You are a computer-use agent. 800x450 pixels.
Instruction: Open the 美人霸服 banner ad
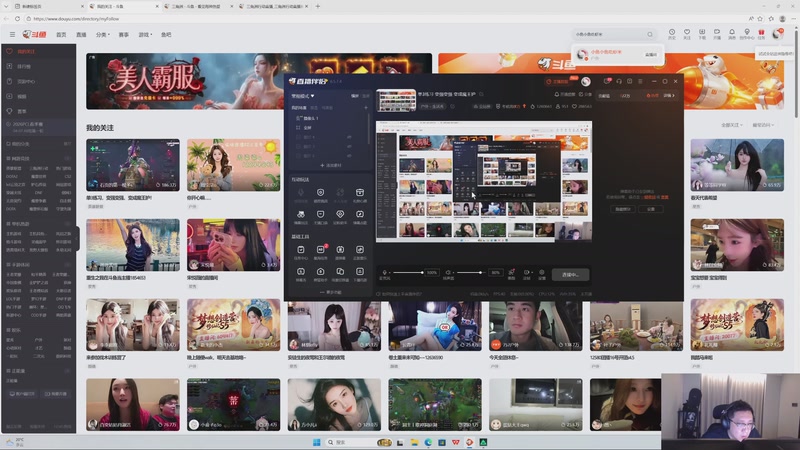259,81
